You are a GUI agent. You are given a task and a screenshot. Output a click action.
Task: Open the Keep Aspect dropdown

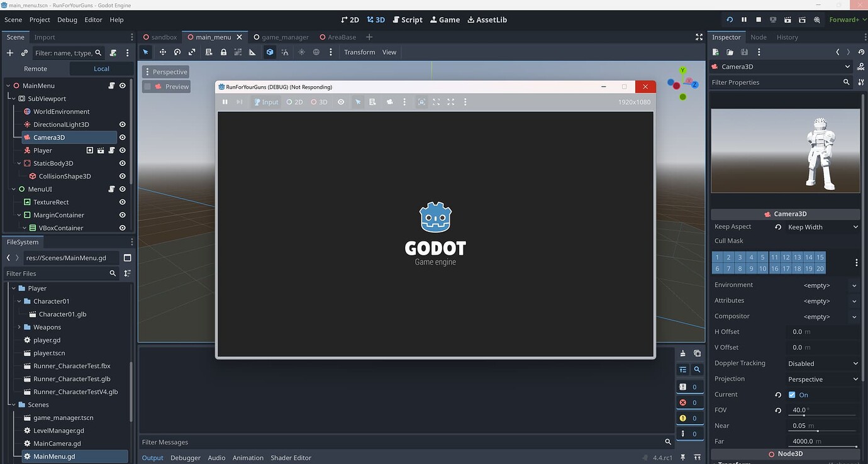pos(823,227)
